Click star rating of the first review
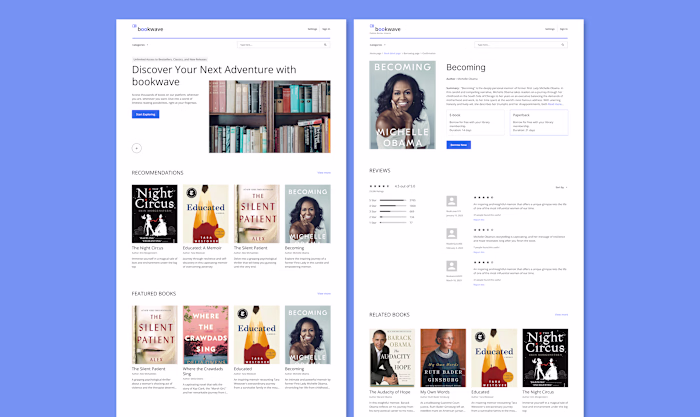The image size is (700, 417). pyautogui.click(x=483, y=197)
